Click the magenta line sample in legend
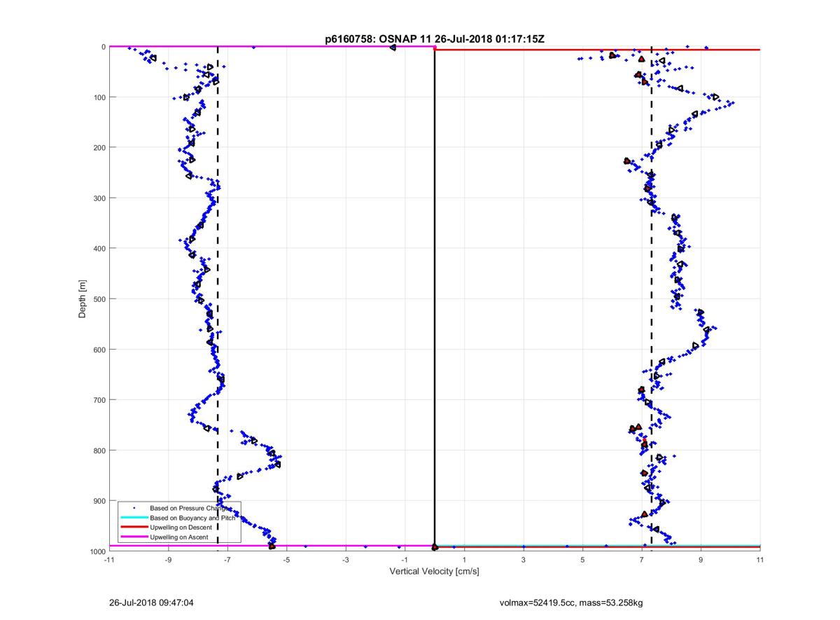840x620 pixels. 134,537
